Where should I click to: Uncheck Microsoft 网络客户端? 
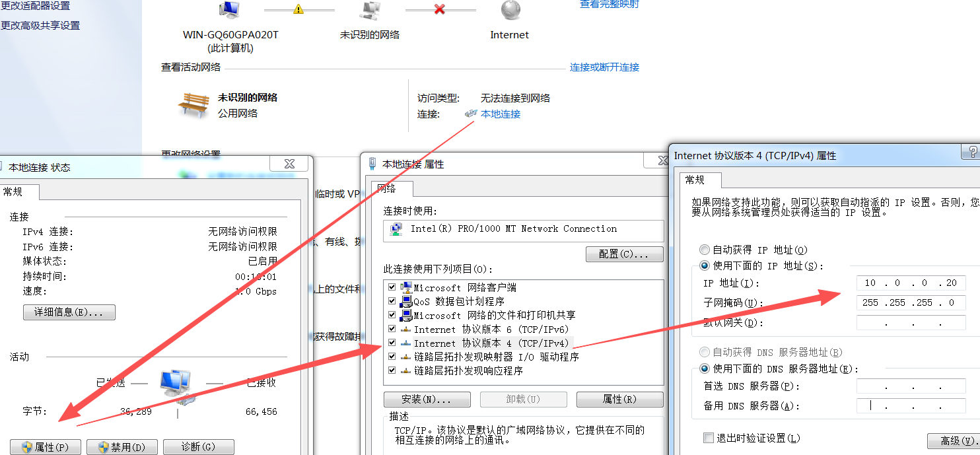point(392,287)
